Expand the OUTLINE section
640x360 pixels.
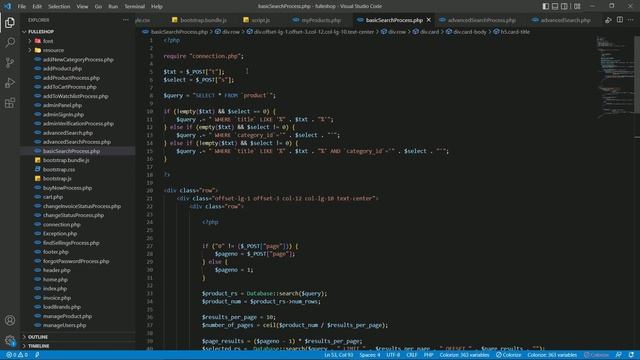(x=78, y=337)
